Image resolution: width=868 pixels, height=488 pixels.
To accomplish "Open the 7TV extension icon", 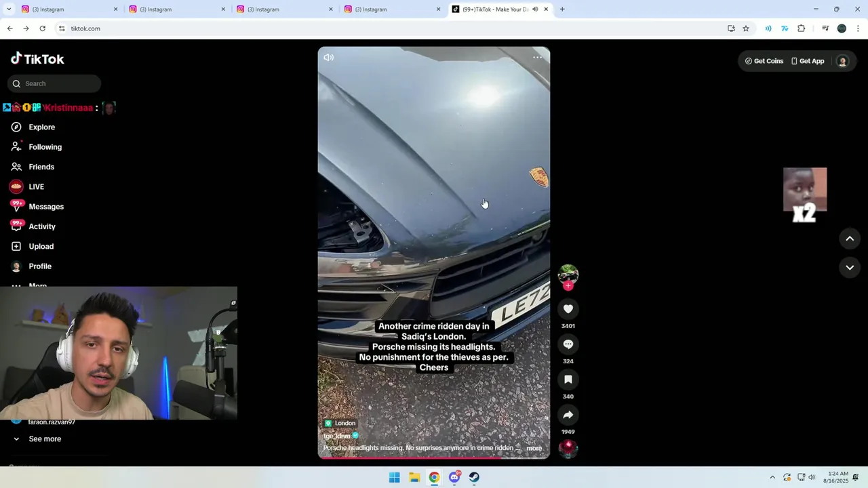I will [785, 28].
